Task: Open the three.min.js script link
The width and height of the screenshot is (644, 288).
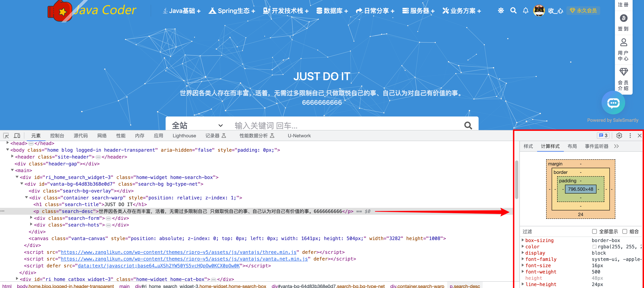Action: pyautogui.click(x=179, y=252)
